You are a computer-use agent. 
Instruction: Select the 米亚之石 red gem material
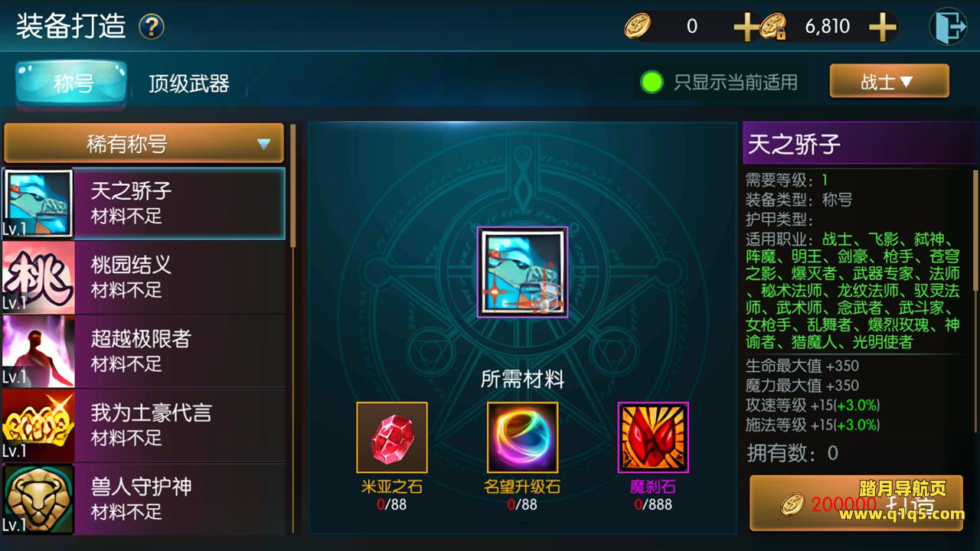[392, 437]
